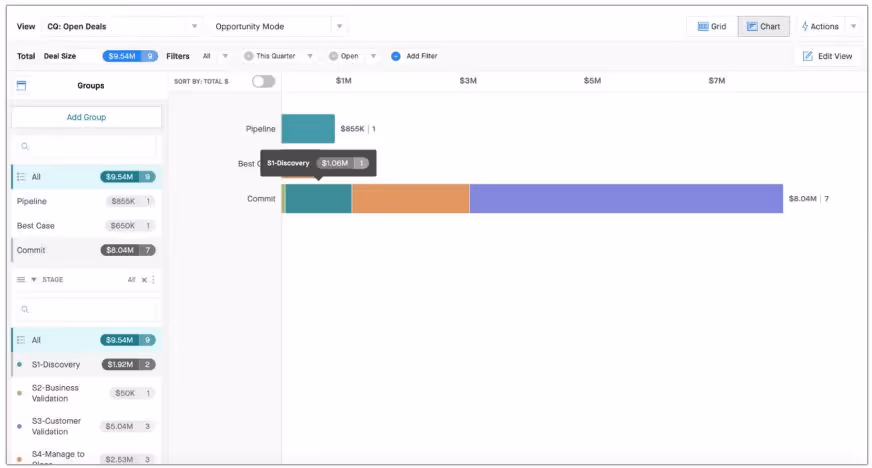The width and height of the screenshot is (872, 468).
Task: Toggle the Sort By Total $ switch
Action: [264, 81]
